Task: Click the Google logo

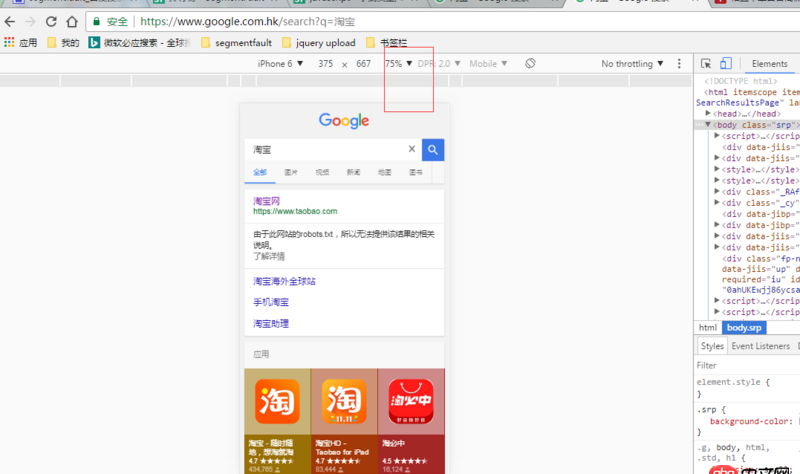Action: pos(344,121)
